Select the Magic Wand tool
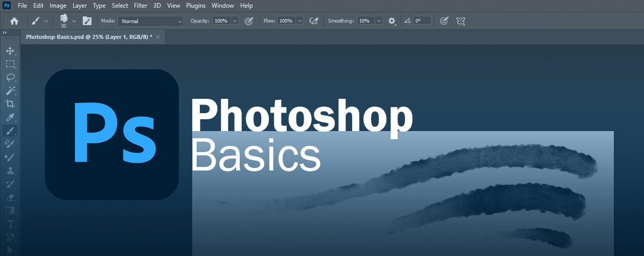 pyautogui.click(x=10, y=91)
